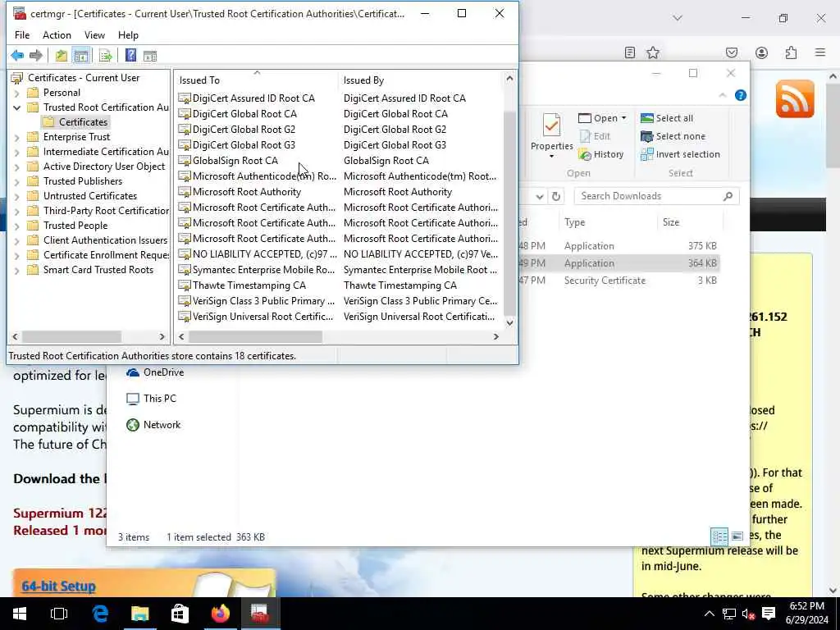Click Select all in Explorer ribbon

pos(667,118)
